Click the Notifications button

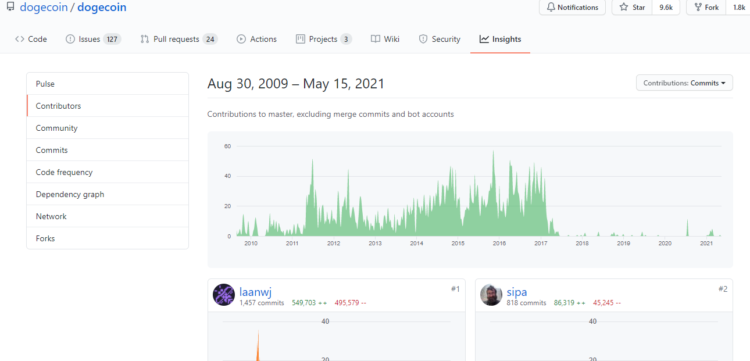coord(572,8)
